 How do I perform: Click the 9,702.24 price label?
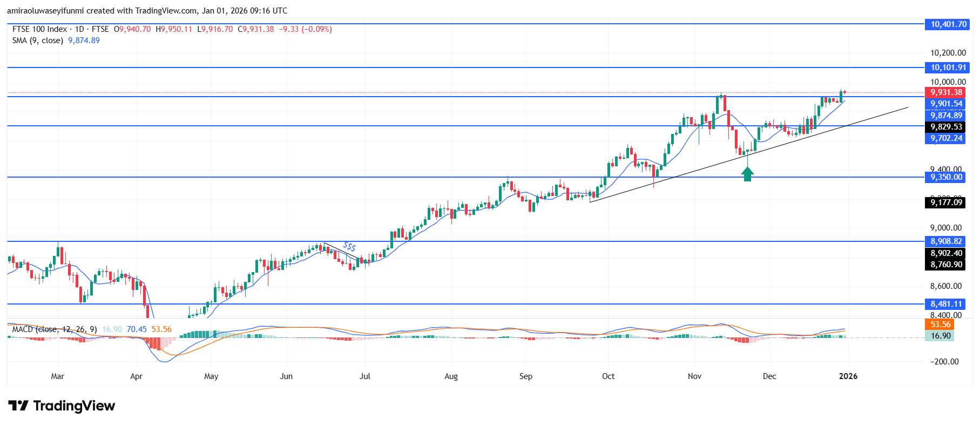coord(946,138)
